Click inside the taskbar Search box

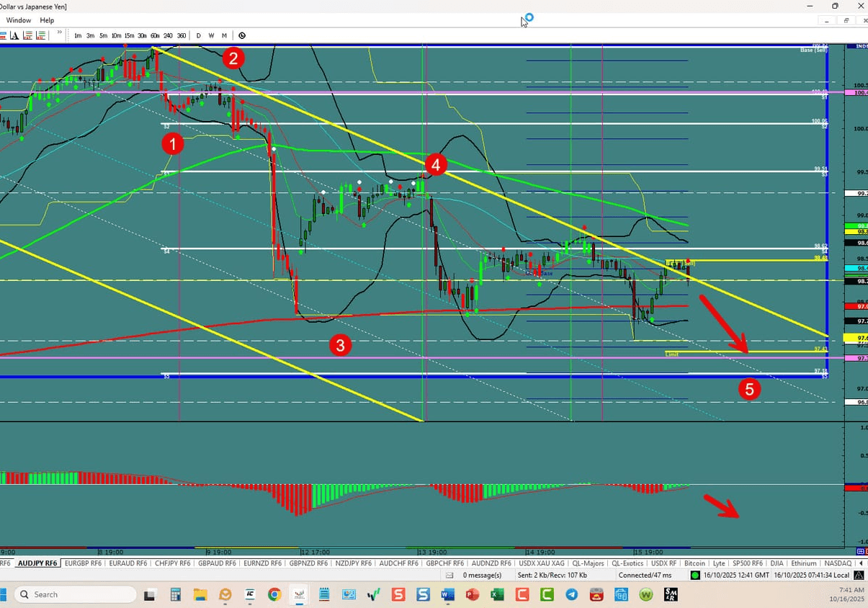point(72,594)
